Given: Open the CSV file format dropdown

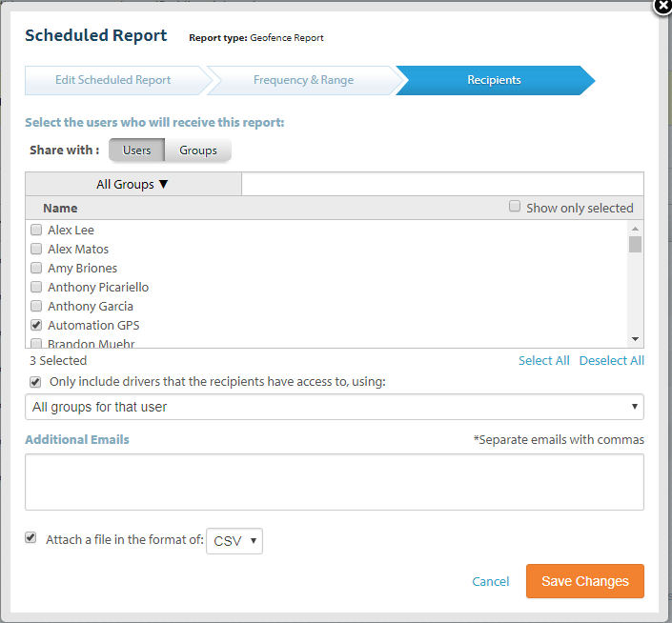Looking at the screenshot, I should tap(234, 541).
